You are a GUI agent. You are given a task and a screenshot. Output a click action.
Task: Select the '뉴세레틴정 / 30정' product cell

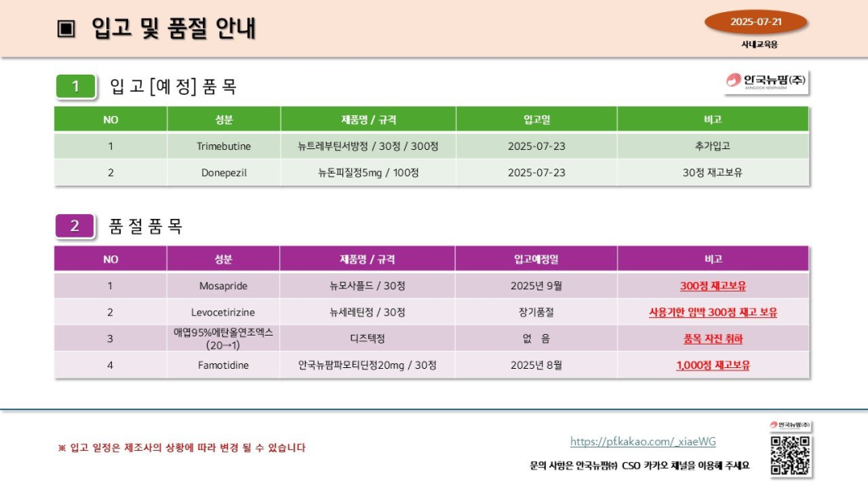pyautogui.click(x=367, y=312)
